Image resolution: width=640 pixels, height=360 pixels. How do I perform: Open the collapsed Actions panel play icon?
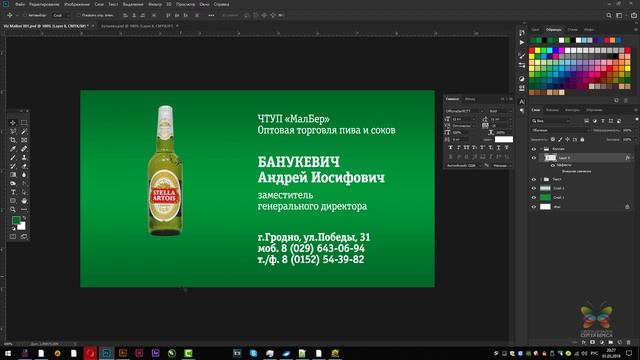point(522,42)
